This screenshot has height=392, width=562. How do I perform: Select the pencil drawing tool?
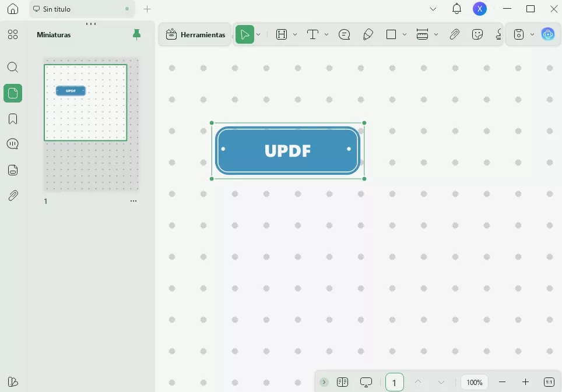[368, 34]
